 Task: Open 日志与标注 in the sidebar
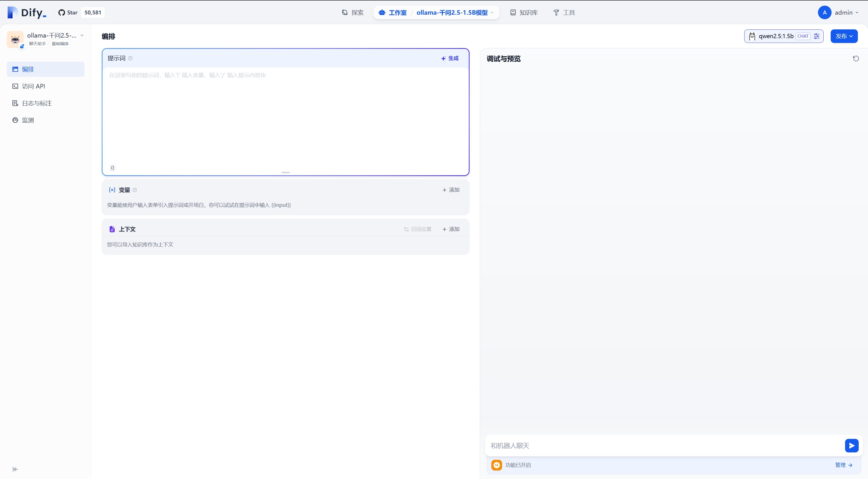45,103
